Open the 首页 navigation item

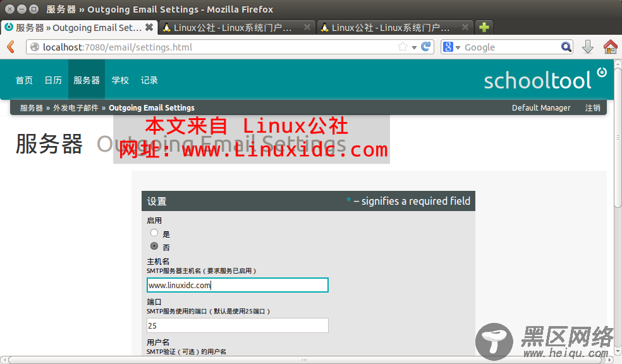pos(24,80)
